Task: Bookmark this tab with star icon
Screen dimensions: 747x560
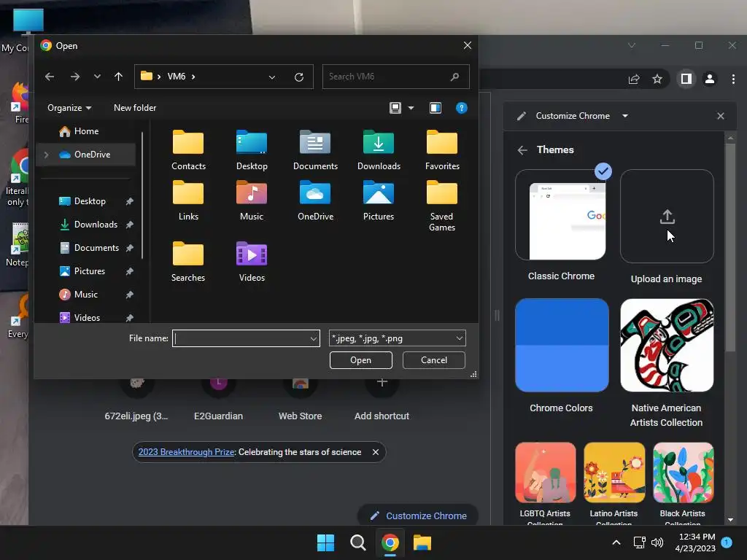Action: [x=657, y=79]
